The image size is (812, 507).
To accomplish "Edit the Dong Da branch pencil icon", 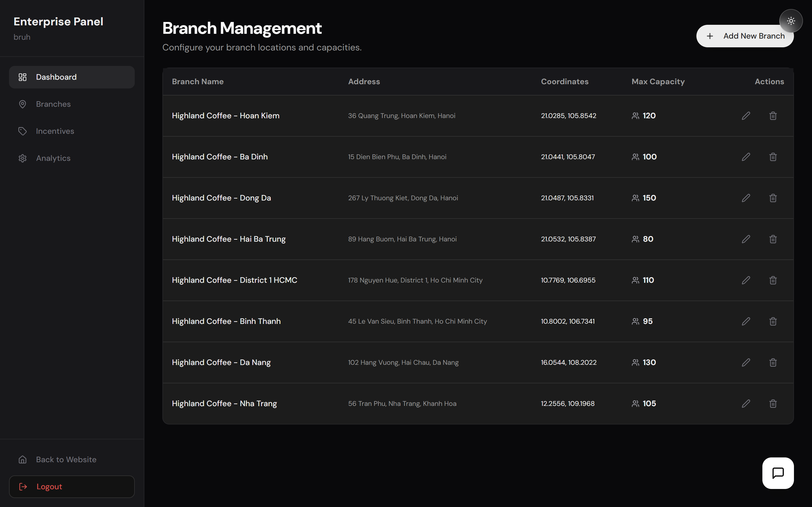I will tap(745, 198).
